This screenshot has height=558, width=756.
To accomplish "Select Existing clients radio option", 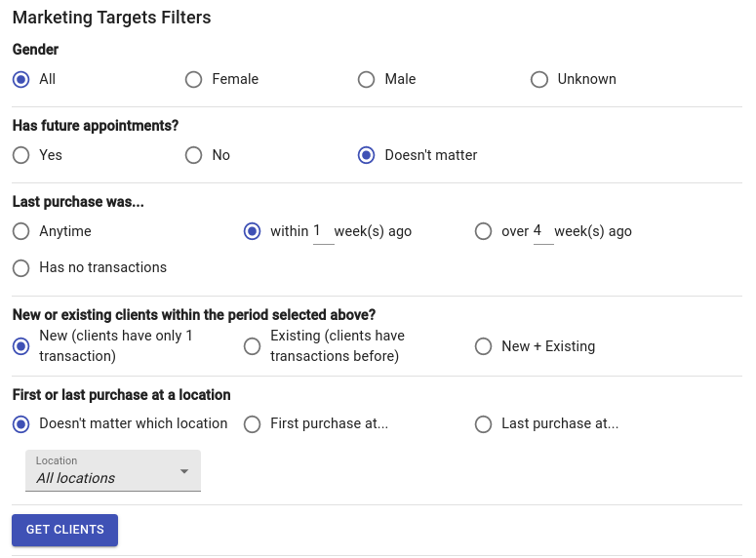I will 252,346.
